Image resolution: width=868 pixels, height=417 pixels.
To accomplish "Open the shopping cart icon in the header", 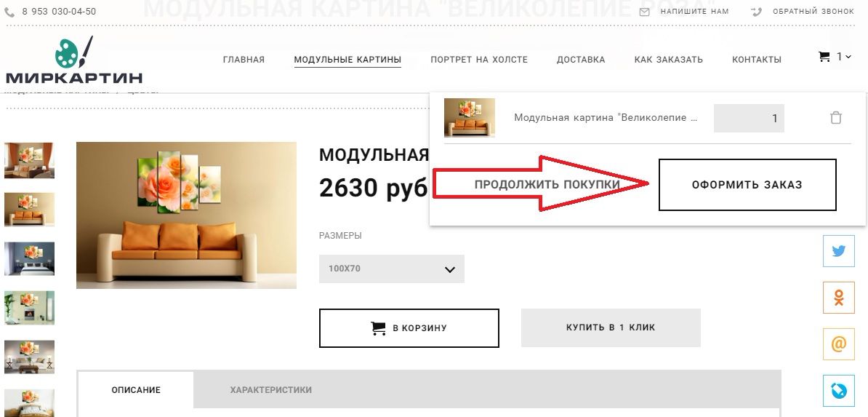I will coord(824,57).
